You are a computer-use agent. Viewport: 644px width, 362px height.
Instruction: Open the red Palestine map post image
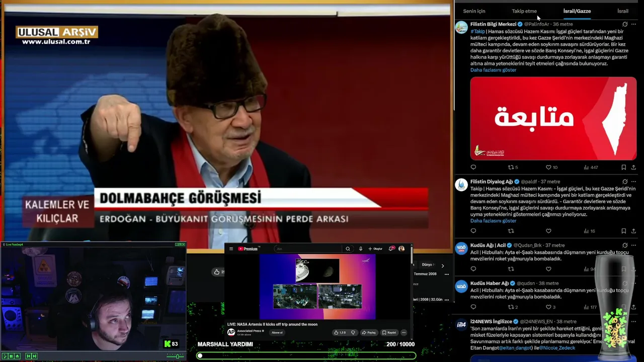553,119
